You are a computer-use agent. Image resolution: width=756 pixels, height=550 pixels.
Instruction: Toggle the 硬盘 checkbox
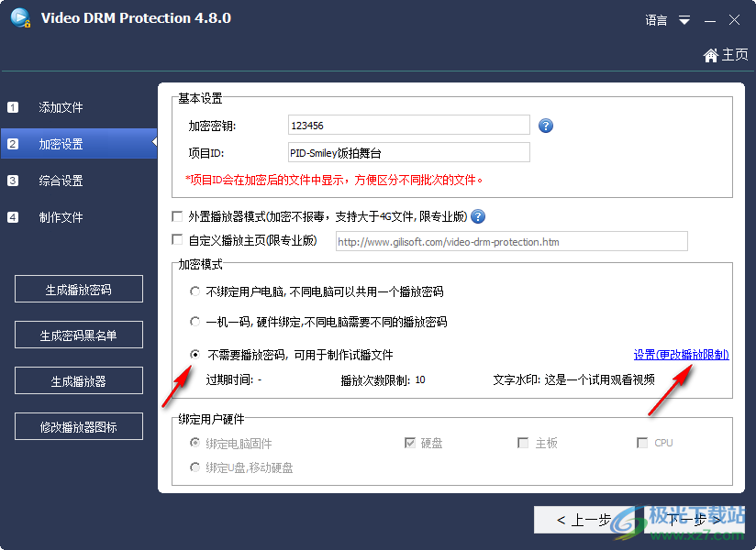(410, 443)
